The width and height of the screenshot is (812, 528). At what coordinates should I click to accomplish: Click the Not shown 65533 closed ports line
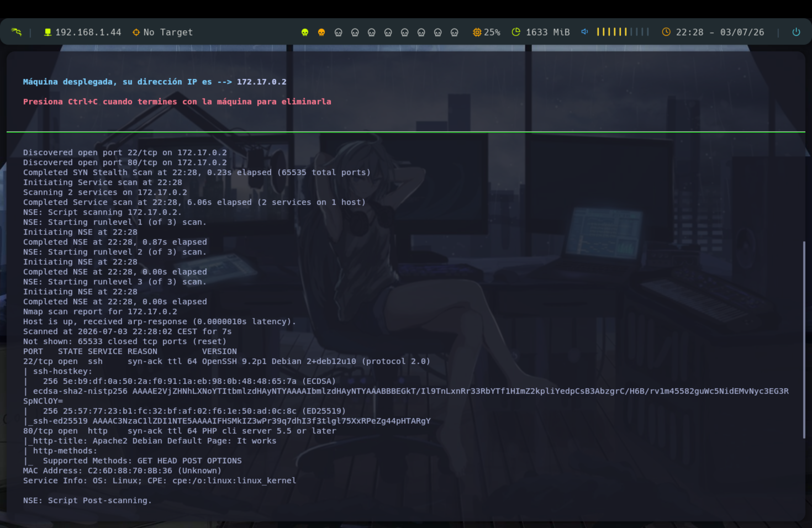point(125,341)
